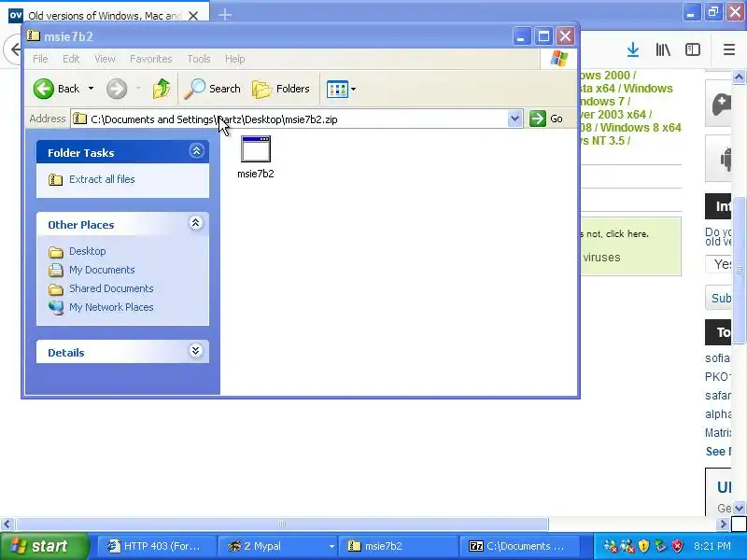Click scroll left arrow in browser
Viewport: 747px width, 560px height.
7,525
